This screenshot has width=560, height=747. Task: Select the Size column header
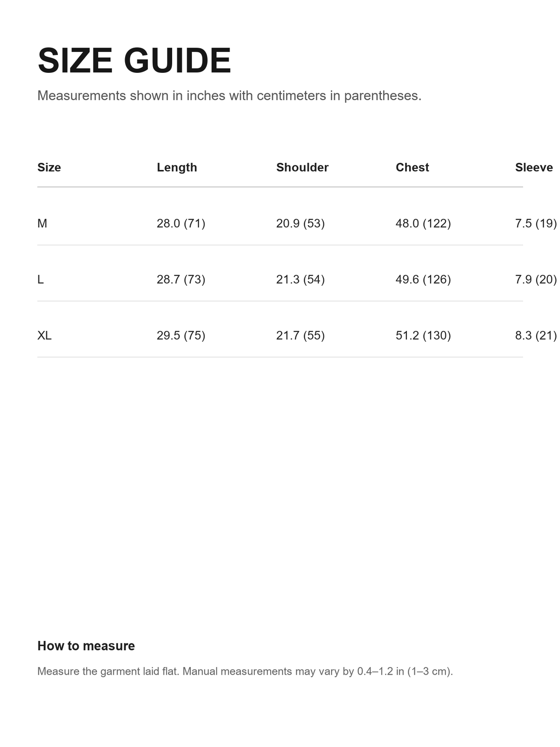click(49, 168)
